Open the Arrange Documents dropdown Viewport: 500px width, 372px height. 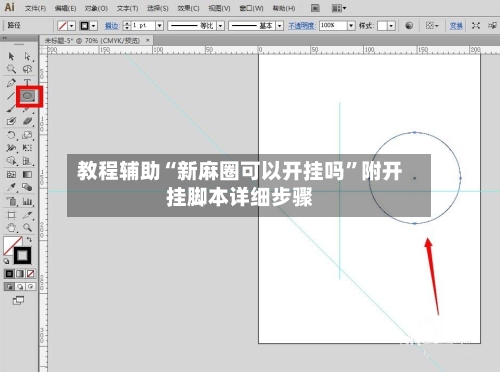coord(339,8)
